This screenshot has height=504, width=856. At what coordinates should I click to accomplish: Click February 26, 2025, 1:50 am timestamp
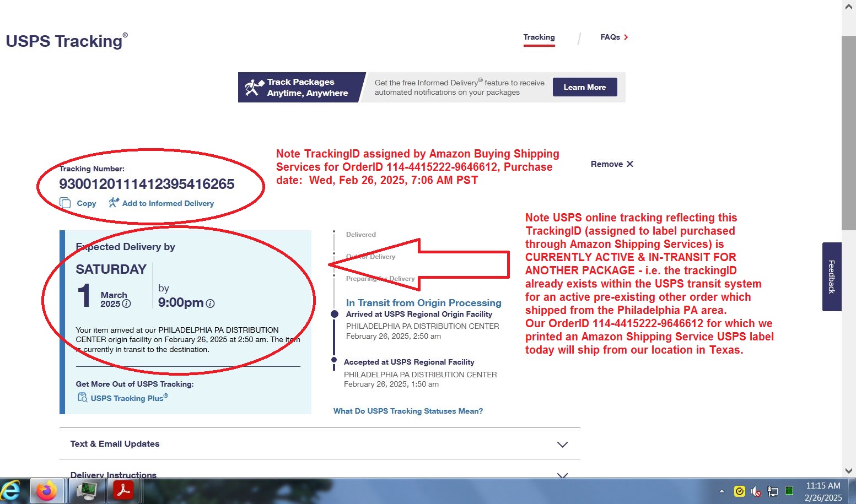[x=391, y=384]
